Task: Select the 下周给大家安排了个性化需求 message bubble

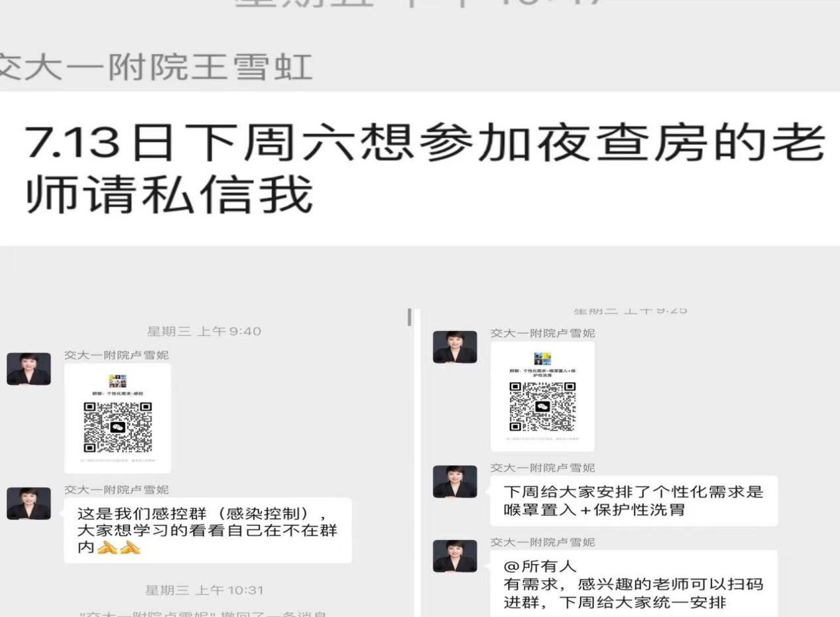Action: click(x=634, y=501)
